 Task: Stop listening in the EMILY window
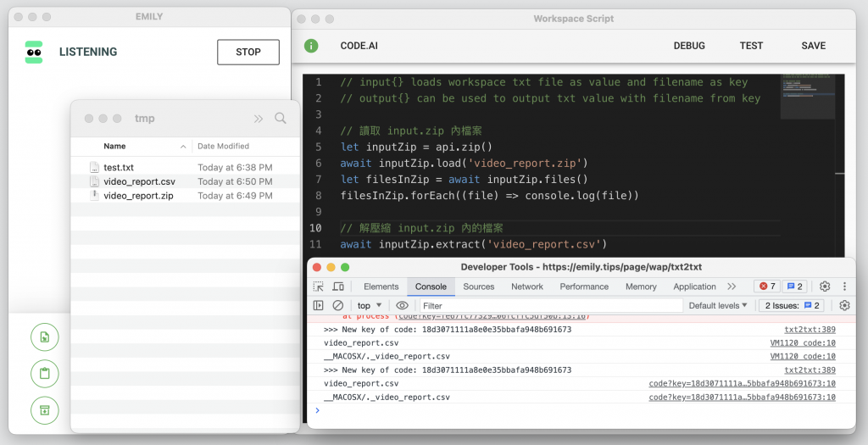point(248,52)
